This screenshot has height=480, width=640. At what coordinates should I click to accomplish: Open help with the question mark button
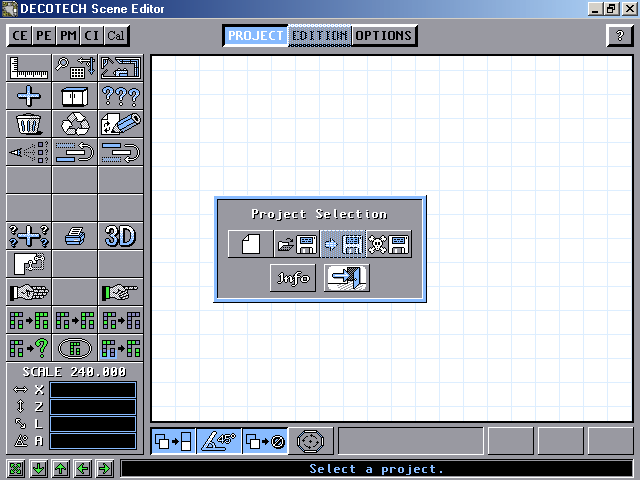click(x=620, y=36)
